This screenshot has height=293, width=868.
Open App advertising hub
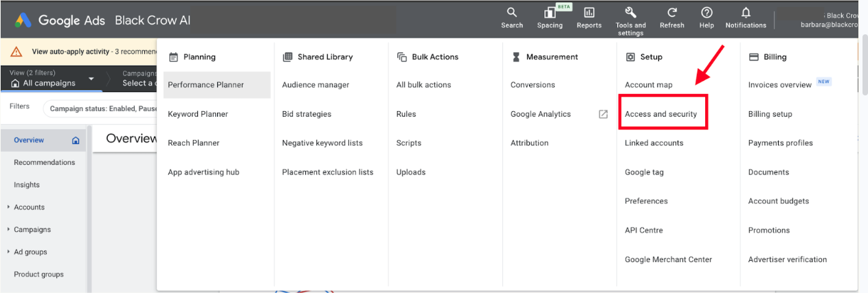(203, 172)
